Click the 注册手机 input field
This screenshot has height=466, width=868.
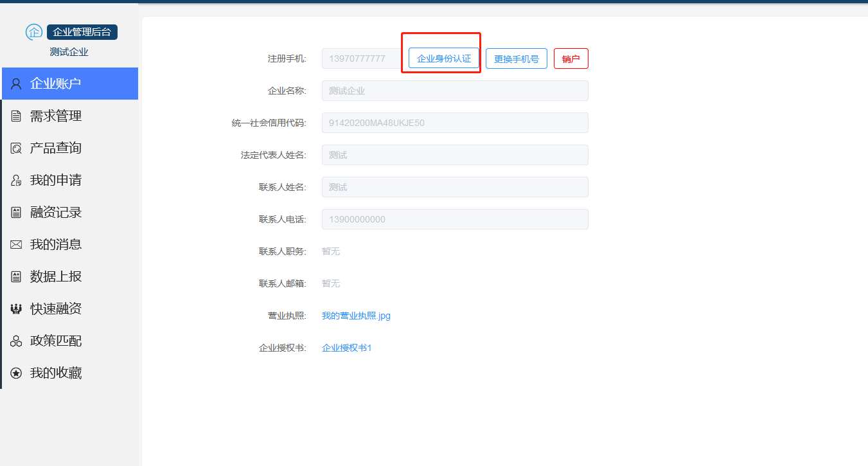(x=362, y=58)
